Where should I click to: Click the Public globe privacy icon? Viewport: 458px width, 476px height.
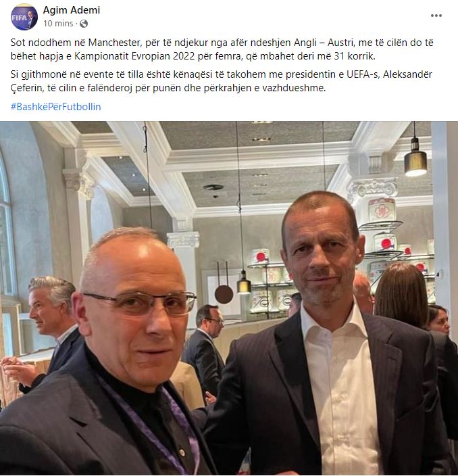pyautogui.click(x=83, y=24)
